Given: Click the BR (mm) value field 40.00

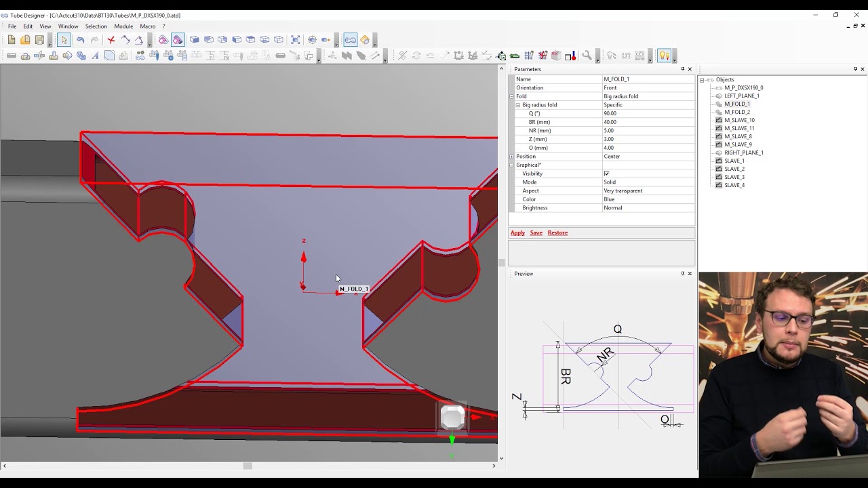Looking at the screenshot, I should (648, 122).
